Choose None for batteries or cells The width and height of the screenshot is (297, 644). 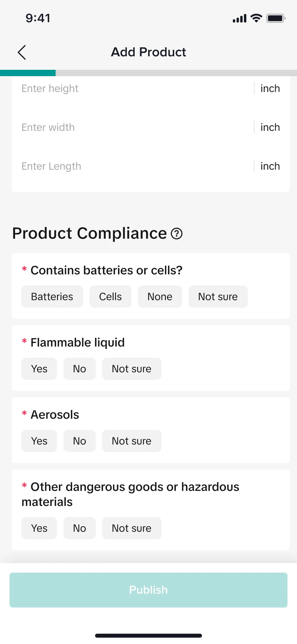pos(160,297)
